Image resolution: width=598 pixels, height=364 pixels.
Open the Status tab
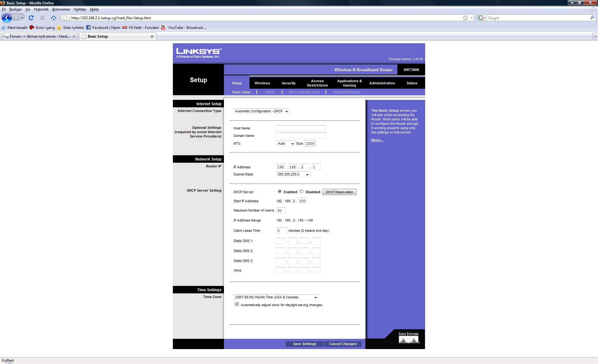tap(412, 83)
